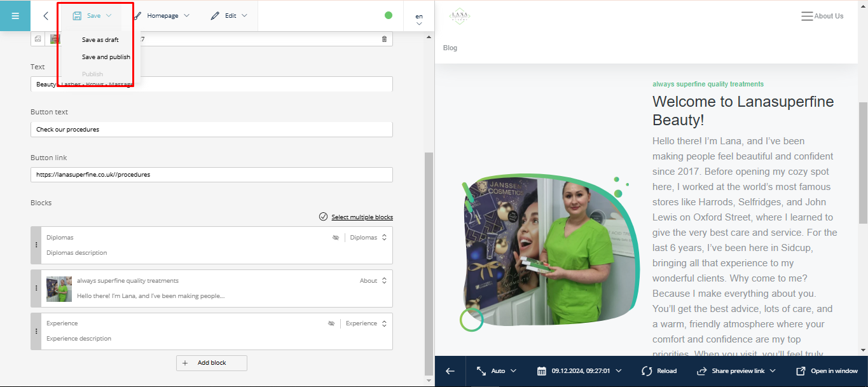Click into the Button link field
This screenshot has width=868, height=387.
211,175
